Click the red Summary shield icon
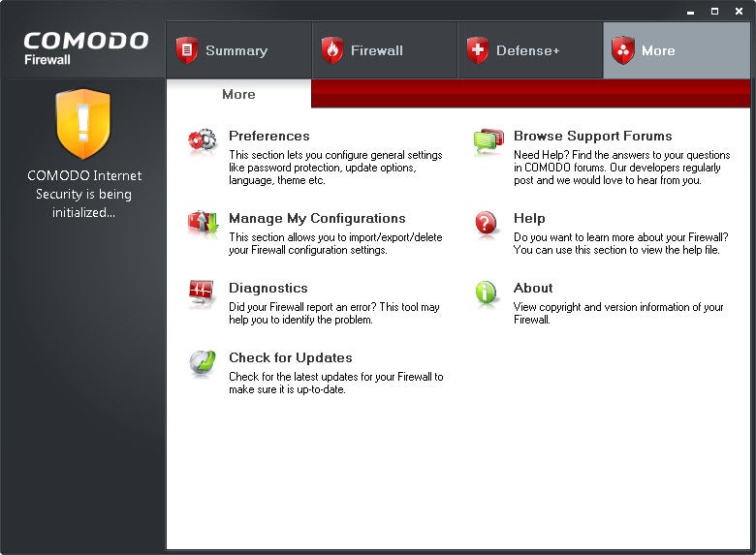 tap(187, 50)
